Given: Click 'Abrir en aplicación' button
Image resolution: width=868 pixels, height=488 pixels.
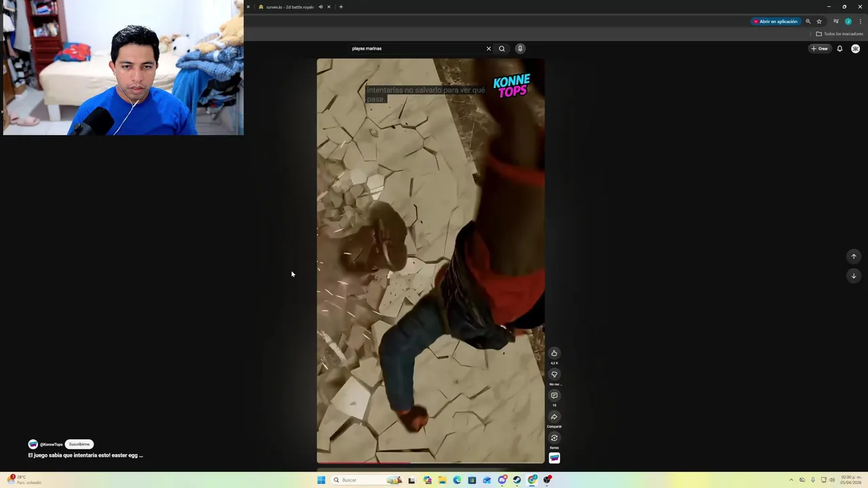Looking at the screenshot, I should (775, 22).
